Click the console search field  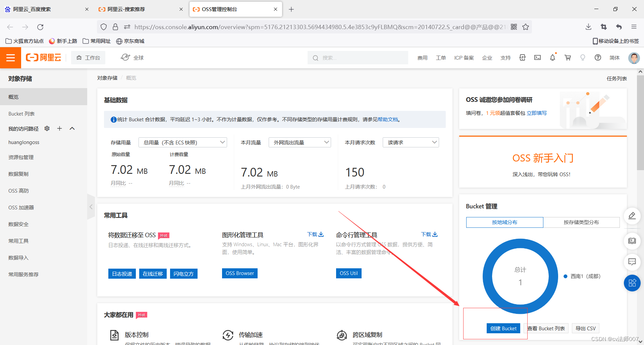point(358,58)
